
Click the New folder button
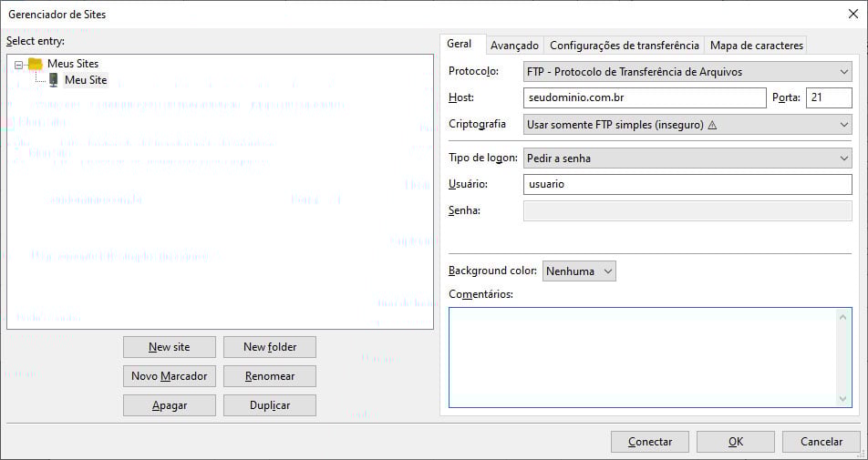click(x=270, y=347)
